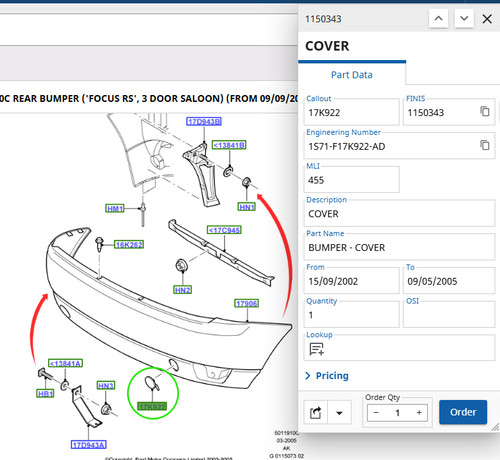
Task: Select highlighted callout 17K922 in diagram
Action: coord(152,406)
